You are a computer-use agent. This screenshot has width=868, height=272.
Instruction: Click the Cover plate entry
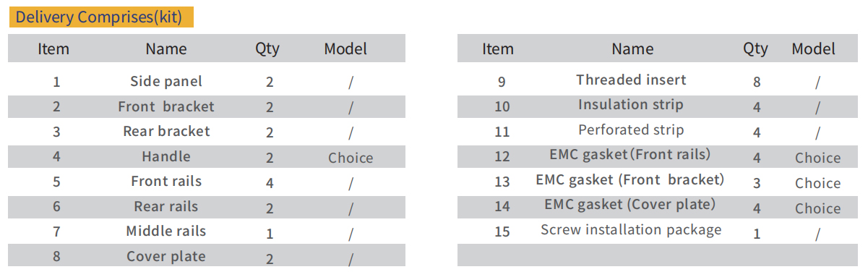[166, 256]
